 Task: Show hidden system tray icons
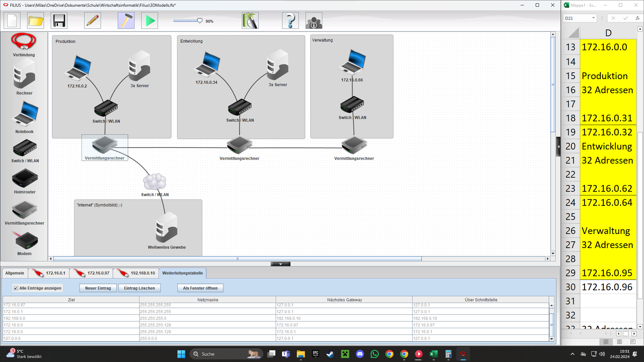pyautogui.click(x=573, y=354)
